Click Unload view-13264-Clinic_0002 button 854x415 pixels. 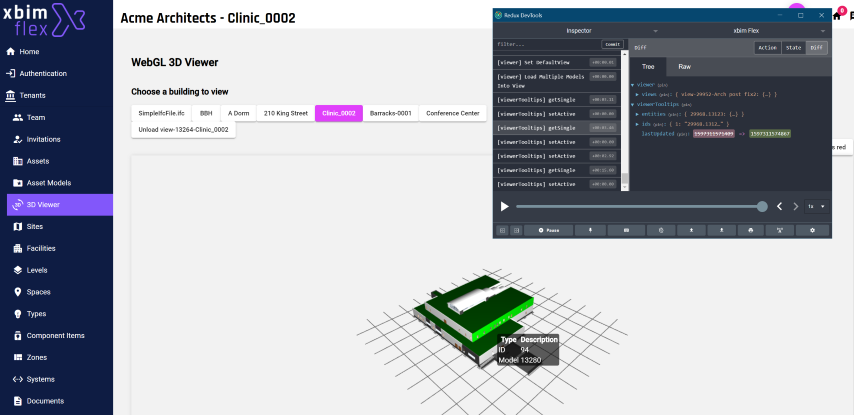183,129
